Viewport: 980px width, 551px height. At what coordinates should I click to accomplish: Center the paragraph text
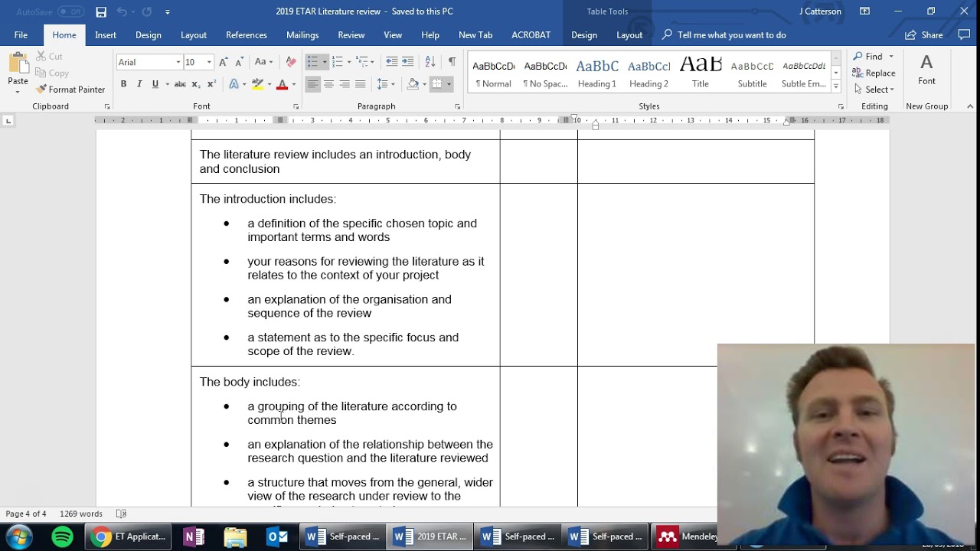tap(328, 84)
